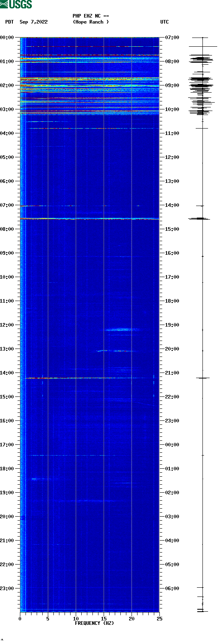
Task: Click the 12:00 PDT time label
Action: [x=7, y=325]
